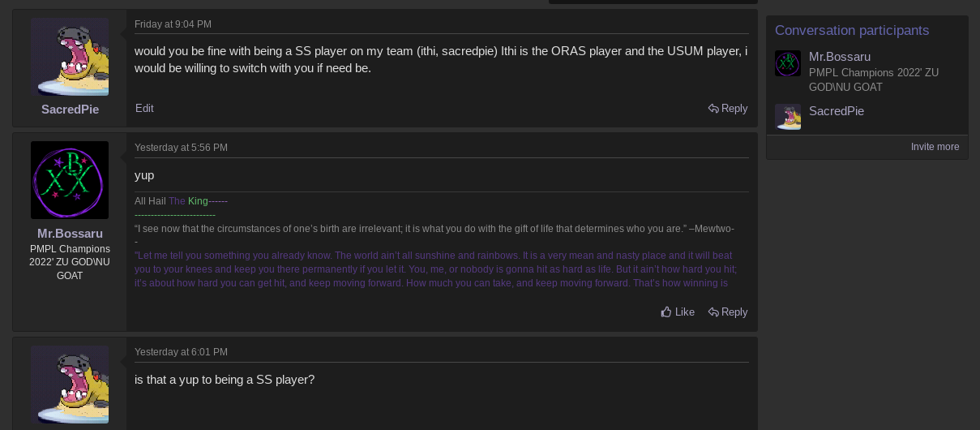
Task: Click Reply arrow on SacredPie's Friday post
Action: pos(714,109)
